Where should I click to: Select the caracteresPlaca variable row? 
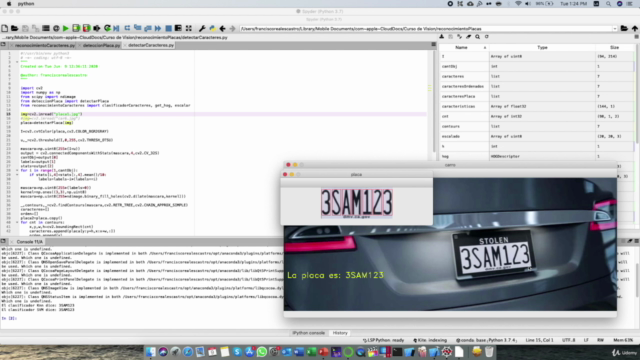pyautogui.click(x=536, y=96)
